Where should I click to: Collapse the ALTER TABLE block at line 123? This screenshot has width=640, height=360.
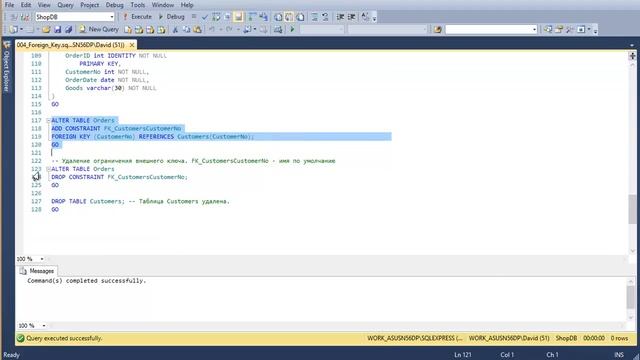tap(48, 169)
